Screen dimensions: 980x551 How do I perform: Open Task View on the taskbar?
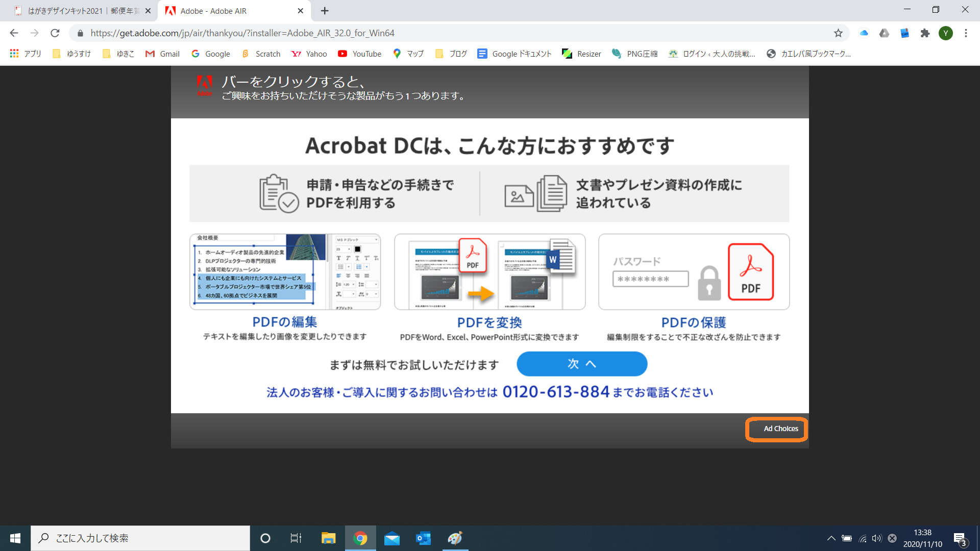point(296,538)
